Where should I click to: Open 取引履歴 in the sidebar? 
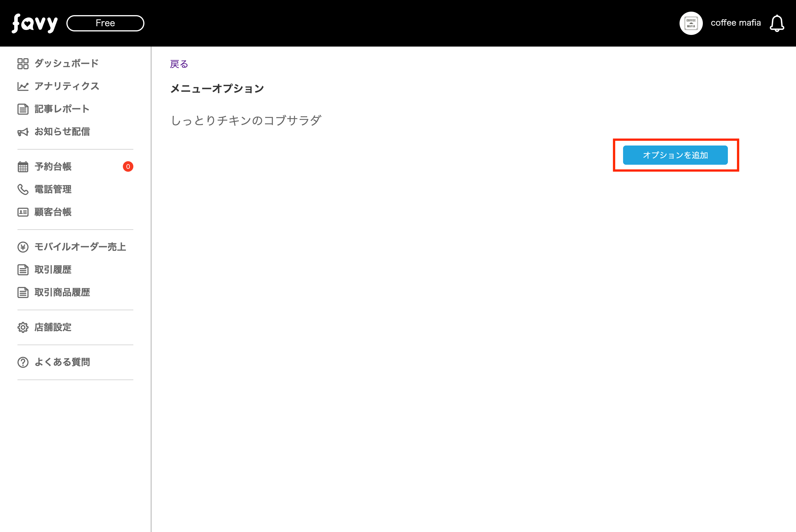click(53, 270)
